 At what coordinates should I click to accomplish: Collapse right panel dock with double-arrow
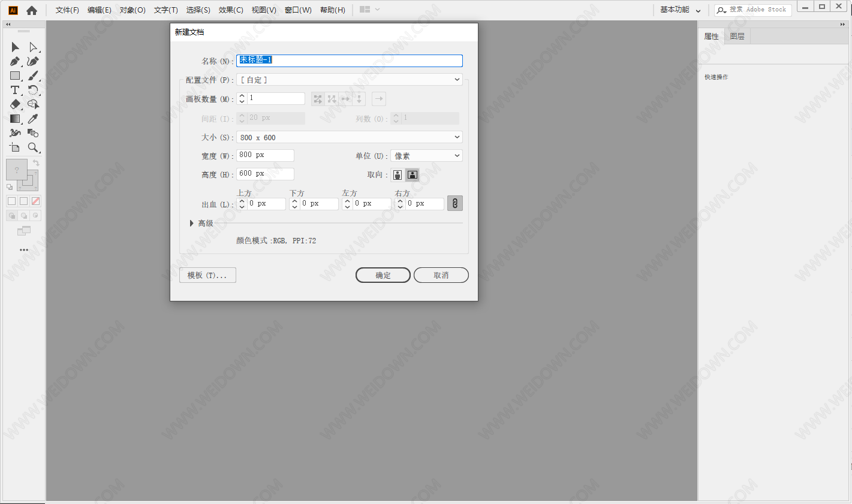tap(842, 25)
